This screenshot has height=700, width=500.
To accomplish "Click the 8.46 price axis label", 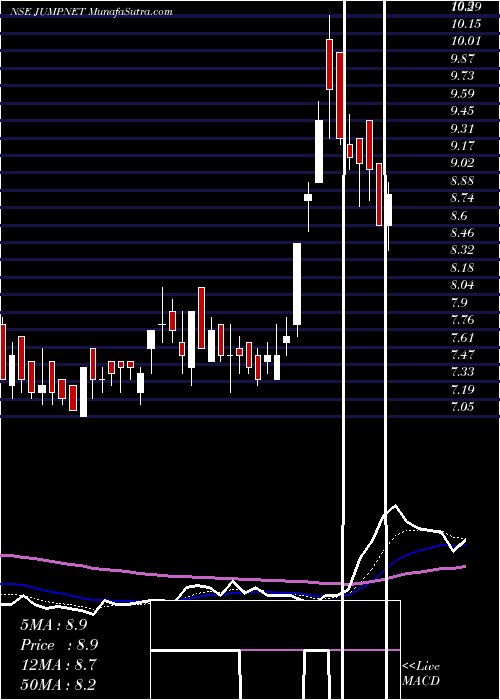I will [x=462, y=233].
